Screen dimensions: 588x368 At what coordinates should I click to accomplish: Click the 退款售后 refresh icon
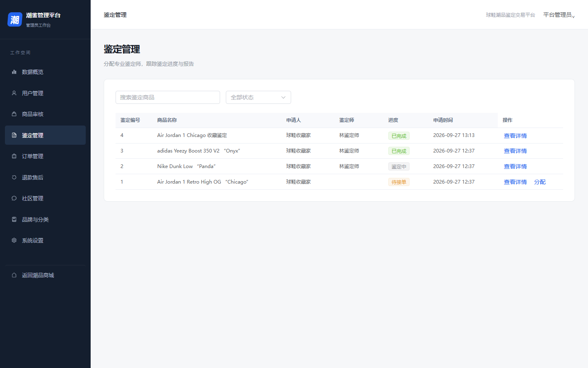tap(14, 177)
